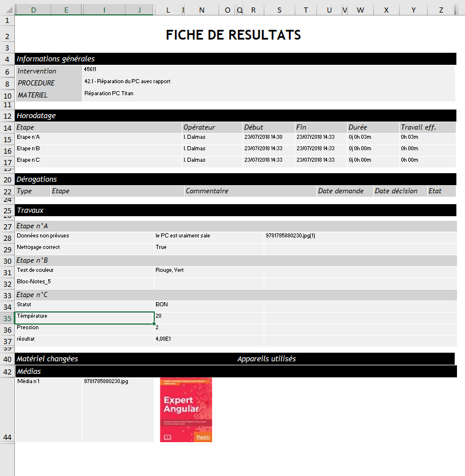This screenshot has width=465, height=476.
Task: Select the Date décision column heading
Action: click(x=400, y=191)
